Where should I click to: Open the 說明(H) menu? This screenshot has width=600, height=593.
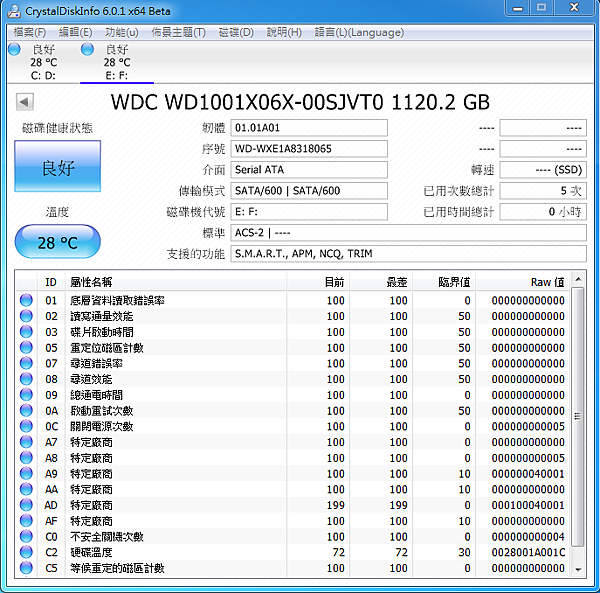click(284, 32)
